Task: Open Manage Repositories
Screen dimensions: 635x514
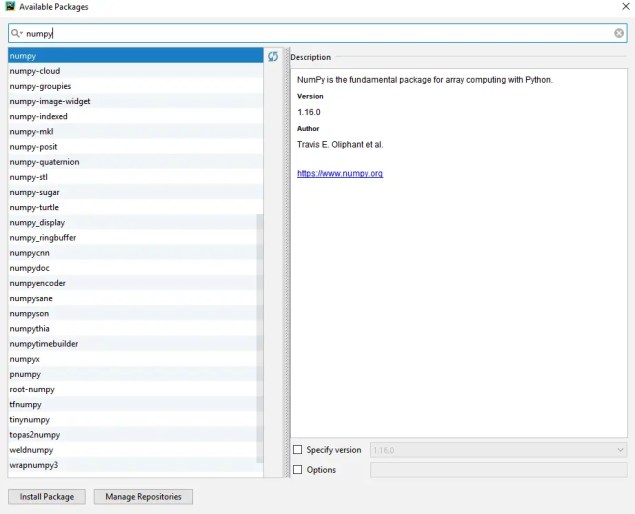Action: pyautogui.click(x=143, y=496)
